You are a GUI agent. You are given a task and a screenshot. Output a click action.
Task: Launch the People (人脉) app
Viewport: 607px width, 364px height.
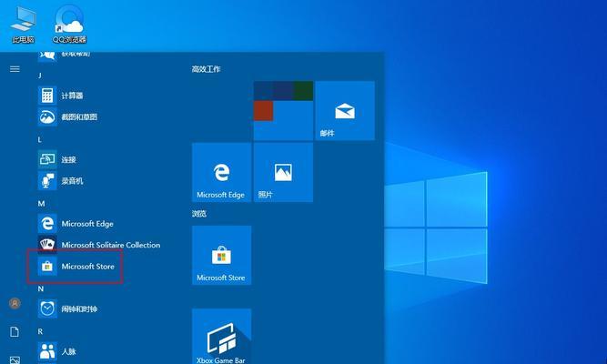[x=57, y=351]
